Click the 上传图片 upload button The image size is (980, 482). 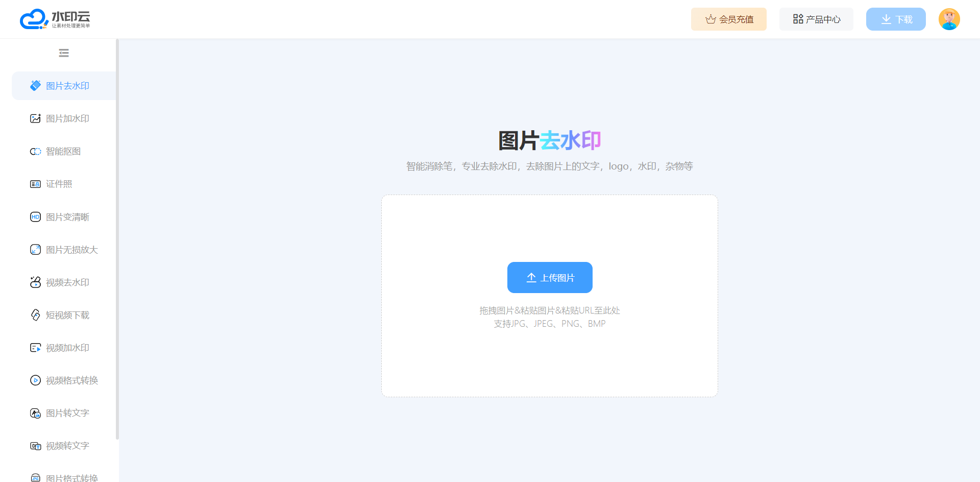pos(550,278)
